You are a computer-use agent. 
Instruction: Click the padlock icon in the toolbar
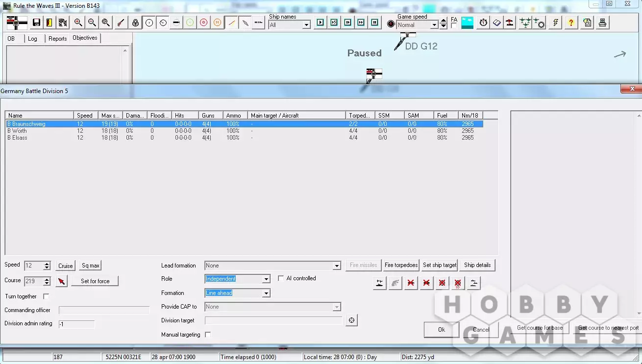coord(135,23)
